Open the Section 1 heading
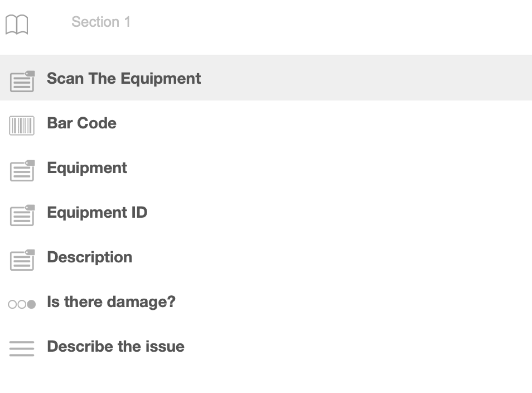 coord(101,22)
